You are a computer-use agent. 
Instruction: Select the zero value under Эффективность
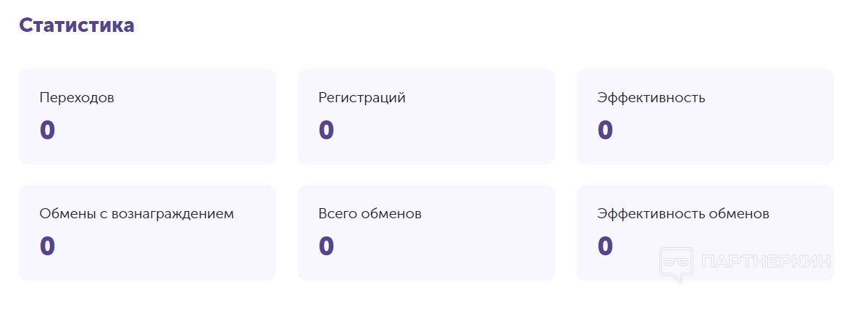606,130
